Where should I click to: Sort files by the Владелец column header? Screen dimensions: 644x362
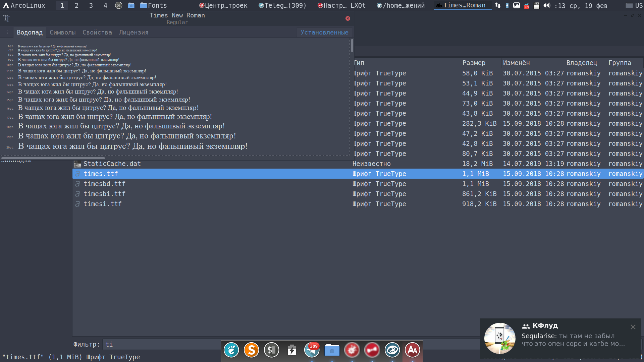tap(585, 63)
